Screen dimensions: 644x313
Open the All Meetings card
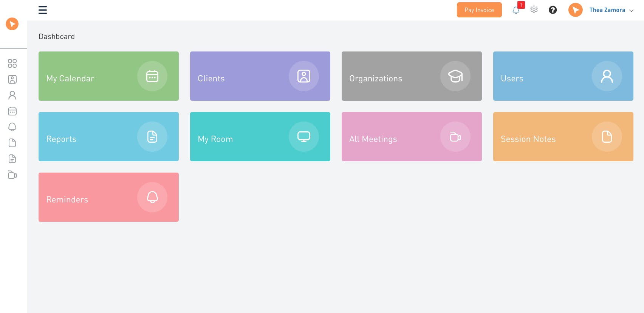click(x=412, y=137)
